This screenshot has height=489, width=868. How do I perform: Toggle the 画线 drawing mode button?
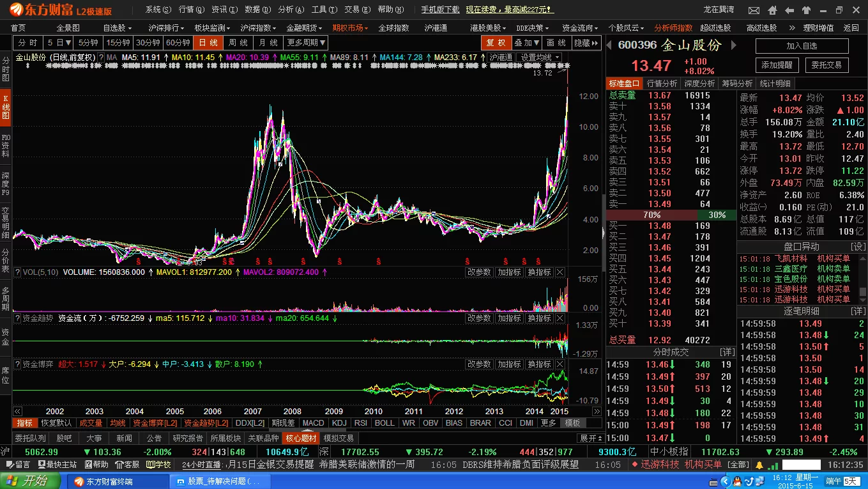[556, 42]
